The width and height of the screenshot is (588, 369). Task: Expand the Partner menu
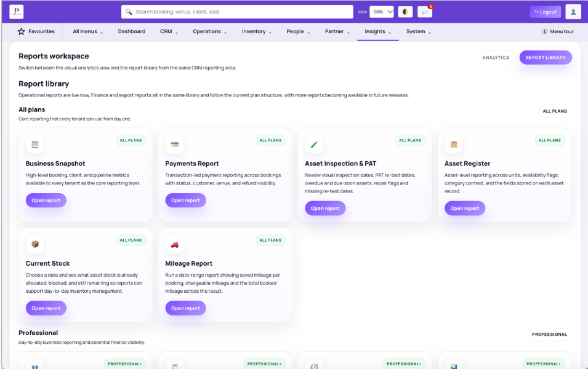337,31
